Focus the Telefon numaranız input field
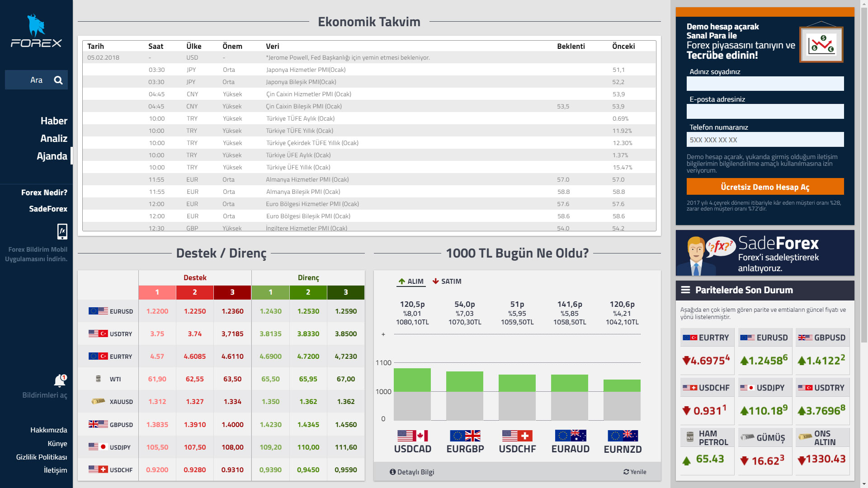Viewport: 868px width, 488px height. click(x=765, y=140)
